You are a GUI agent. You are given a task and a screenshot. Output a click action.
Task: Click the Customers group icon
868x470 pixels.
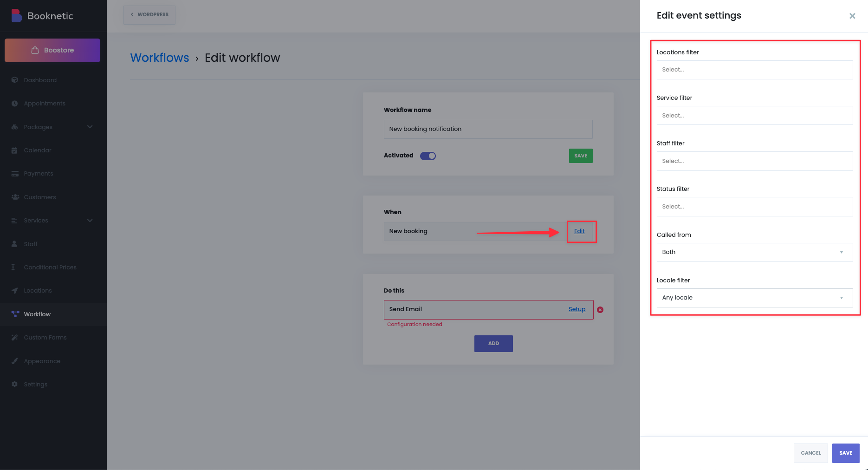tap(15, 197)
